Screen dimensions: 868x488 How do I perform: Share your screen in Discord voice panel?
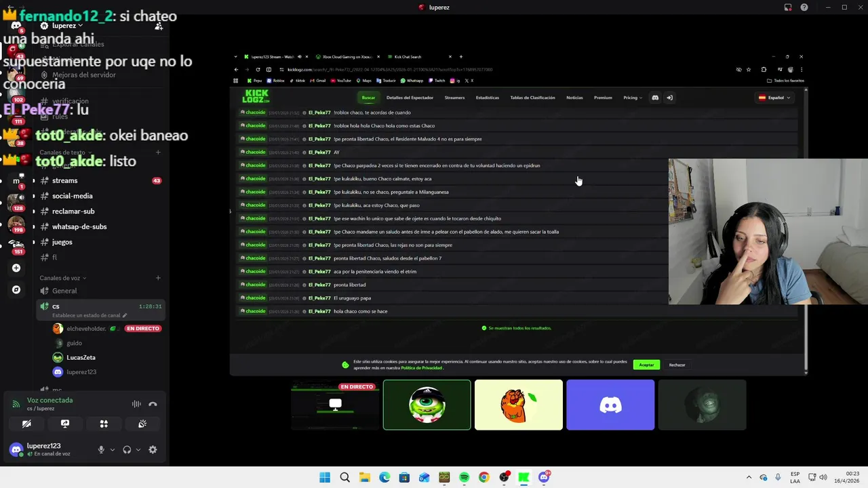(65, 424)
